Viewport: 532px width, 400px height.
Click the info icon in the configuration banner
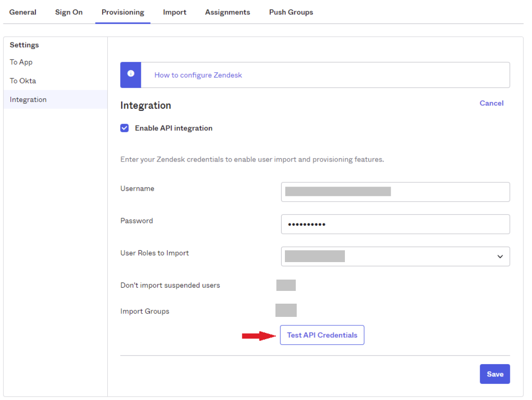pos(131,75)
